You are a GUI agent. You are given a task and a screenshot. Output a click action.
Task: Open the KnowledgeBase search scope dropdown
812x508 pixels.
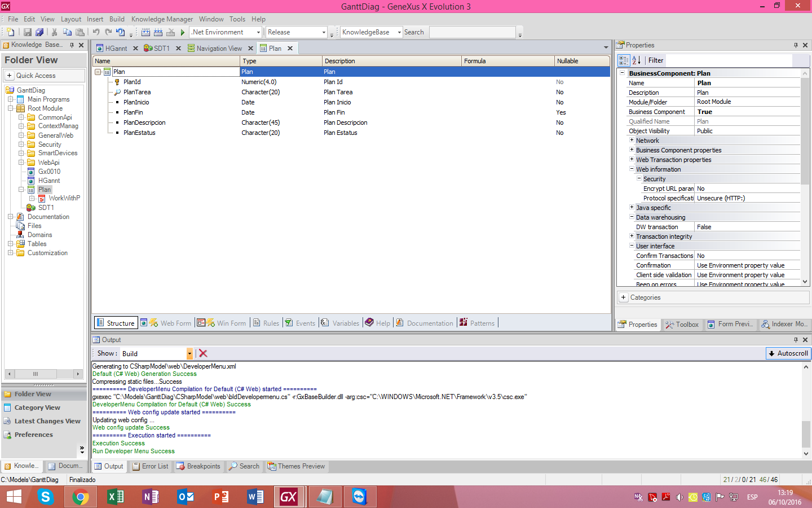point(399,32)
